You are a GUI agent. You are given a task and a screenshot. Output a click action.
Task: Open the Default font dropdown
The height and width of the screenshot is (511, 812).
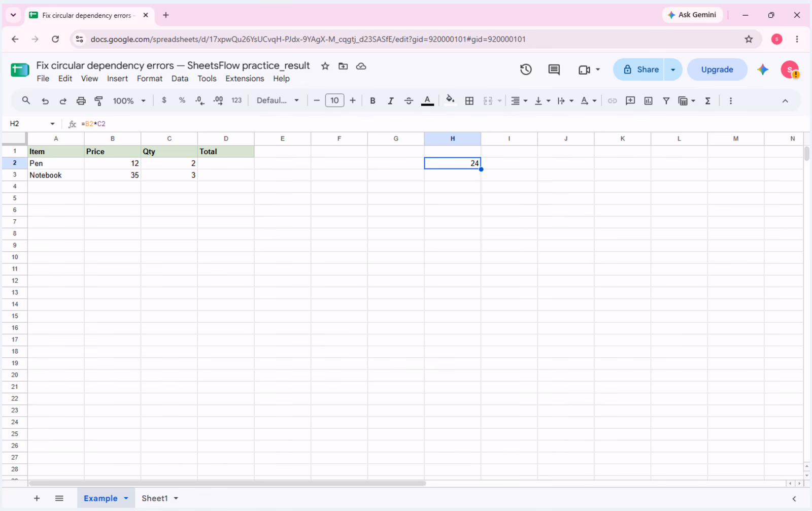[x=278, y=100]
